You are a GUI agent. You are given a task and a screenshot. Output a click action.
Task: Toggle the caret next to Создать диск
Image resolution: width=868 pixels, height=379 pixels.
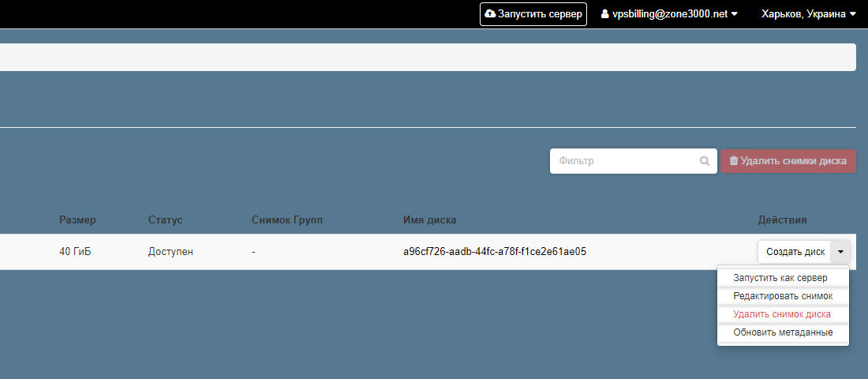[x=840, y=252]
